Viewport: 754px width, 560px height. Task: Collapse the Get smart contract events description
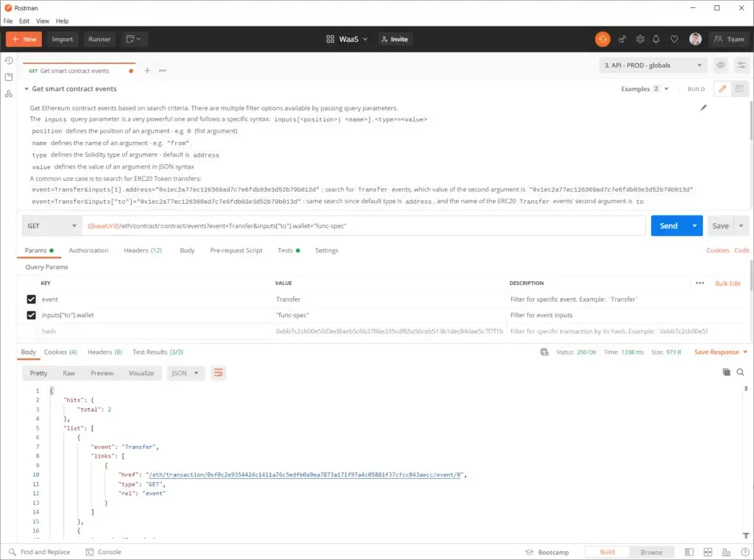(x=27, y=89)
